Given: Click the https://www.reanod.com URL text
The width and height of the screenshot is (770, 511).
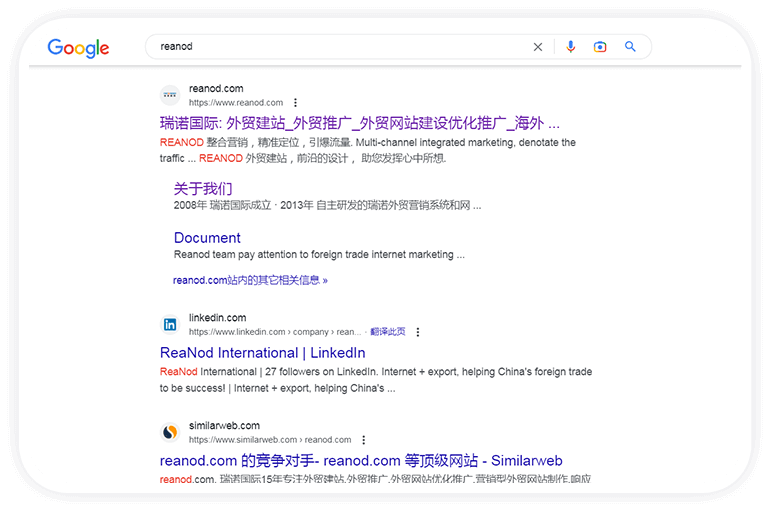Looking at the screenshot, I should click(x=236, y=103).
